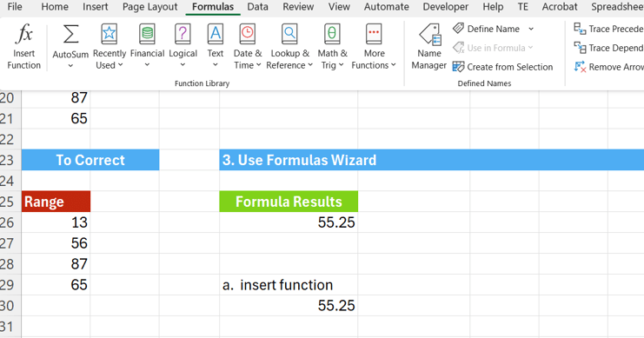Open the Math & Trig functions icon
The image size is (644, 338).
(x=332, y=34)
